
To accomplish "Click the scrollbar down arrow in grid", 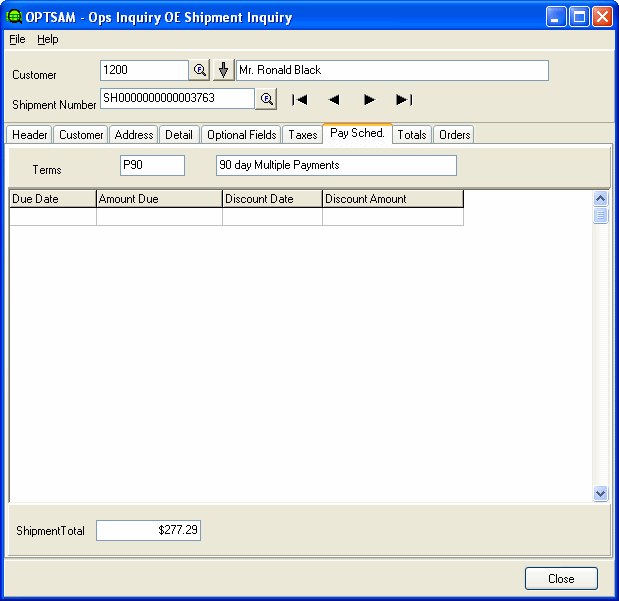I will [600, 493].
